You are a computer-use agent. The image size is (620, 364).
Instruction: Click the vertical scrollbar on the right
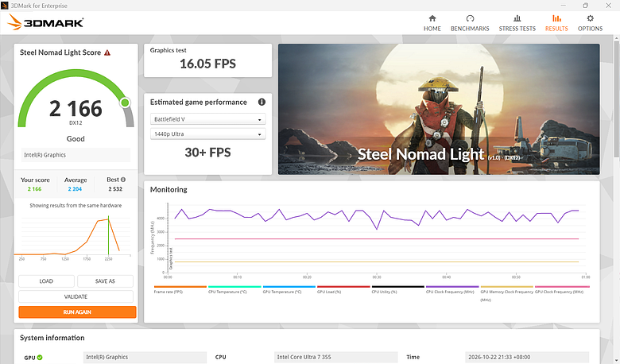[617, 99]
